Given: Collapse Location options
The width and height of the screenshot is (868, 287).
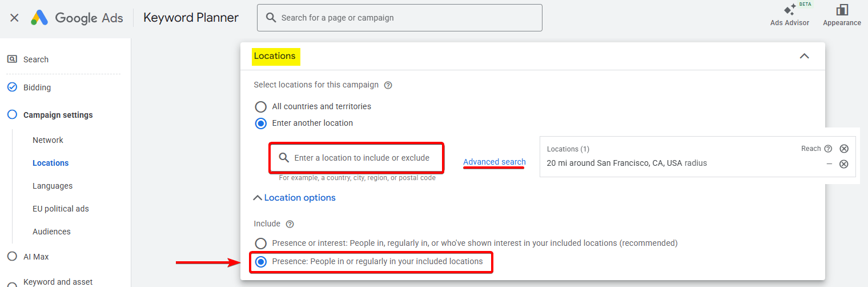Looking at the screenshot, I should pyautogui.click(x=295, y=198).
